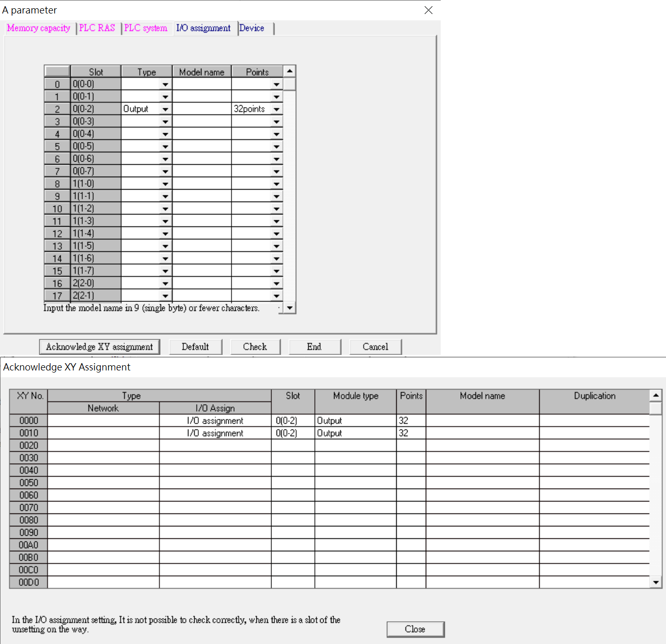Click the Acknowledge XY assignment button
Screen dimensions: 666x644
(99, 347)
